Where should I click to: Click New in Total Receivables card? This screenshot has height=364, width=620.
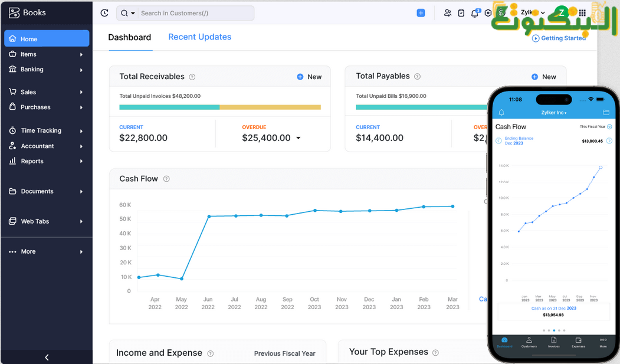tap(309, 77)
